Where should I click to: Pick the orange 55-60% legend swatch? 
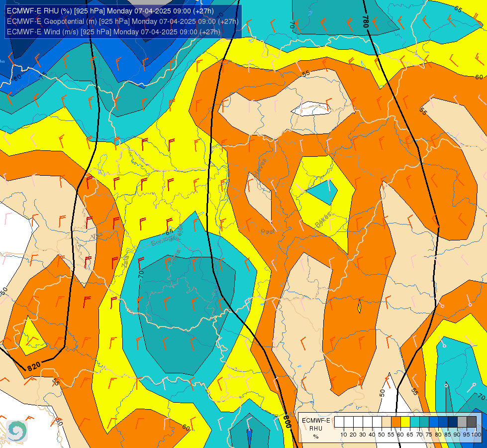coord(395,422)
